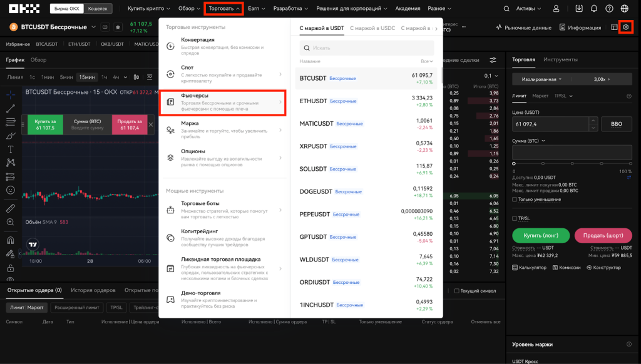Tick the TP/SL checkbox in order form

515,218
